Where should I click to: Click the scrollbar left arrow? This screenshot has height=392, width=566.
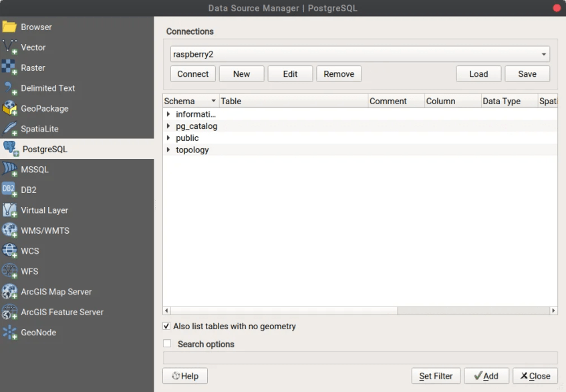click(166, 311)
